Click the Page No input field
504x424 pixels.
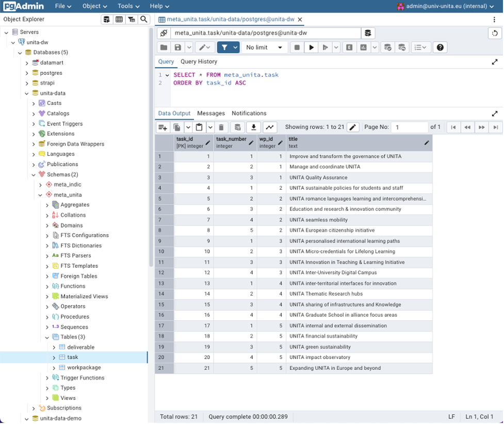[x=410, y=127]
